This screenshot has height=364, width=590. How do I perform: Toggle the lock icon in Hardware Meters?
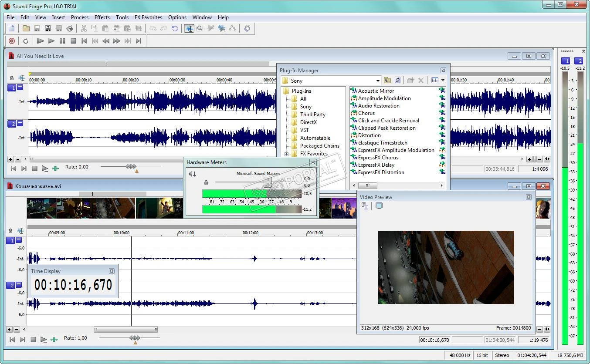tap(206, 182)
